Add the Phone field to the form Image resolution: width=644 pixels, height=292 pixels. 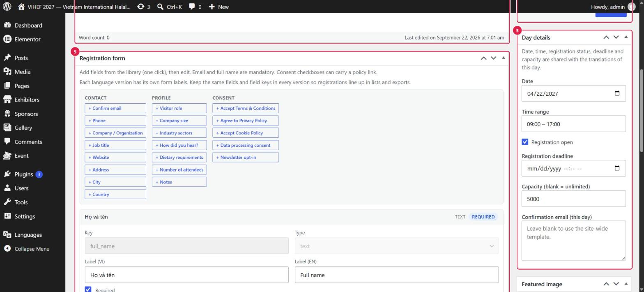click(x=115, y=121)
